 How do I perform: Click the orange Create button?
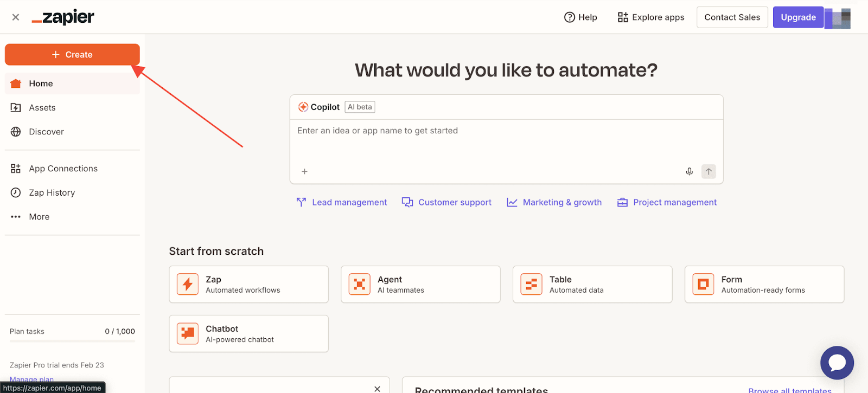click(72, 55)
